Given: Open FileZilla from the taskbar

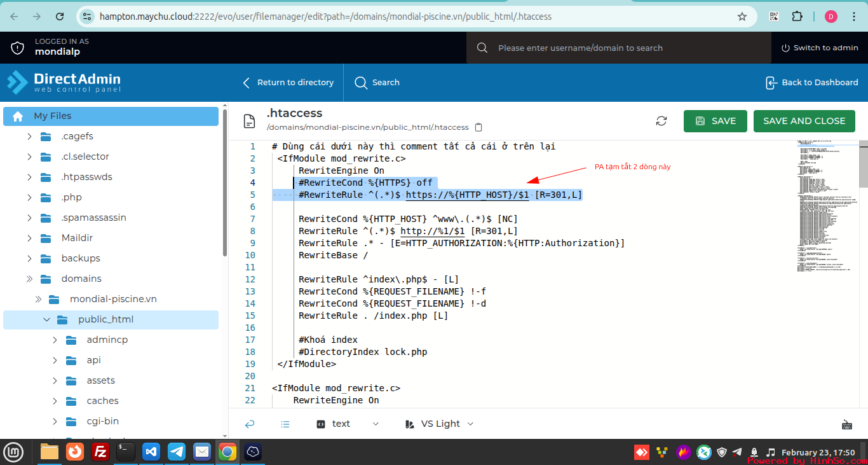Looking at the screenshot, I should coord(100,452).
